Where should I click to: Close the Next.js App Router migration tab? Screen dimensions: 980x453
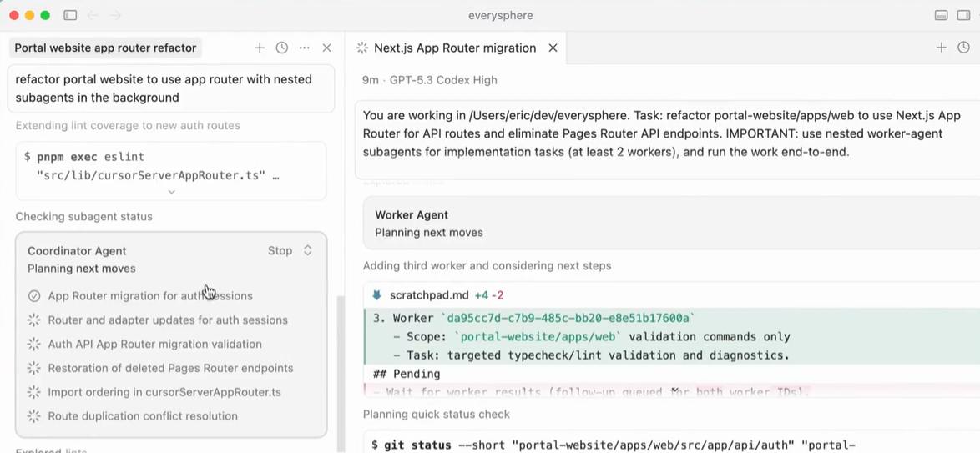click(x=553, y=48)
